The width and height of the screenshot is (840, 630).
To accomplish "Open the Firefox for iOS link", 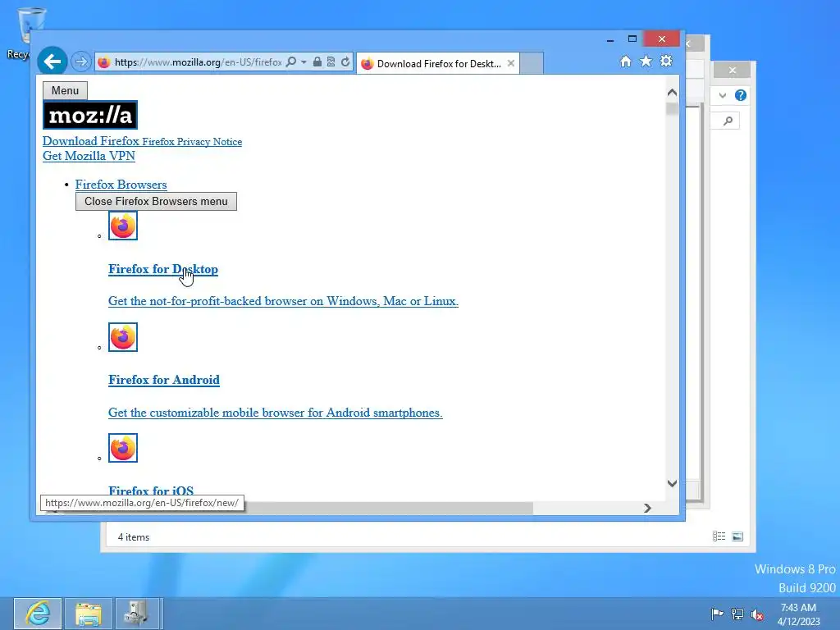I will 151,491.
